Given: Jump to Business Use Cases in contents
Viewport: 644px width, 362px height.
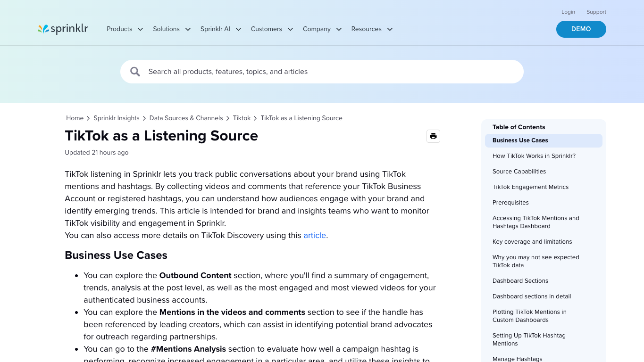Looking at the screenshot, I should tap(544, 140).
